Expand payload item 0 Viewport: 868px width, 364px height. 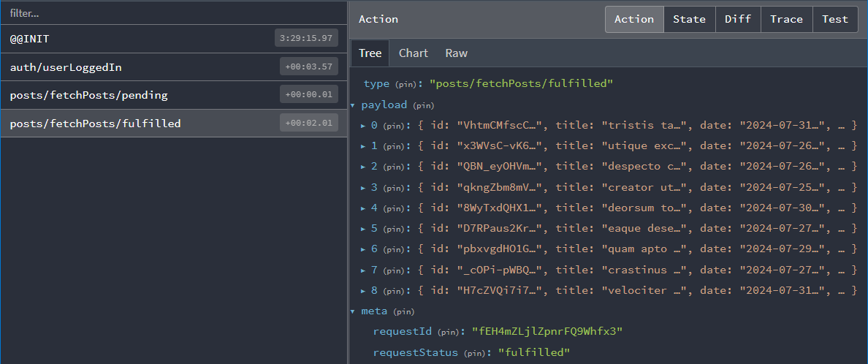click(363, 126)
